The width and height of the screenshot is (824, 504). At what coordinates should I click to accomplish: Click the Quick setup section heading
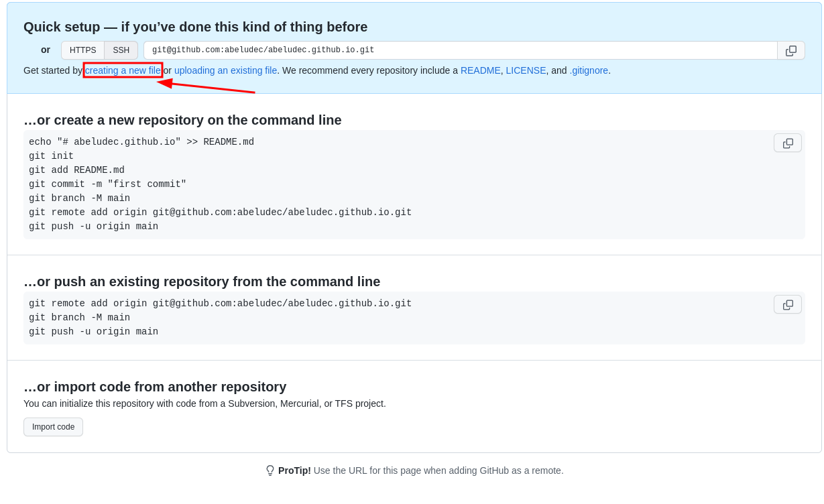pos(195,27)
